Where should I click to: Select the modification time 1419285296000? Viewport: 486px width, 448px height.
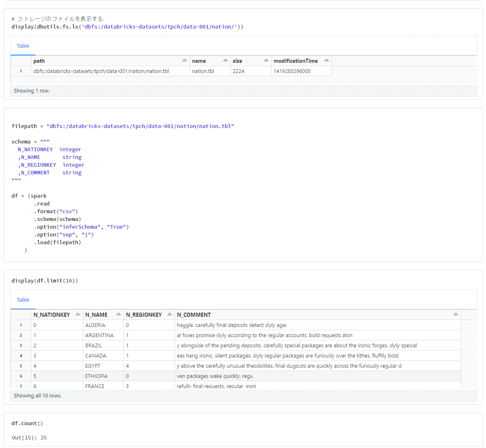coord(301,71)
